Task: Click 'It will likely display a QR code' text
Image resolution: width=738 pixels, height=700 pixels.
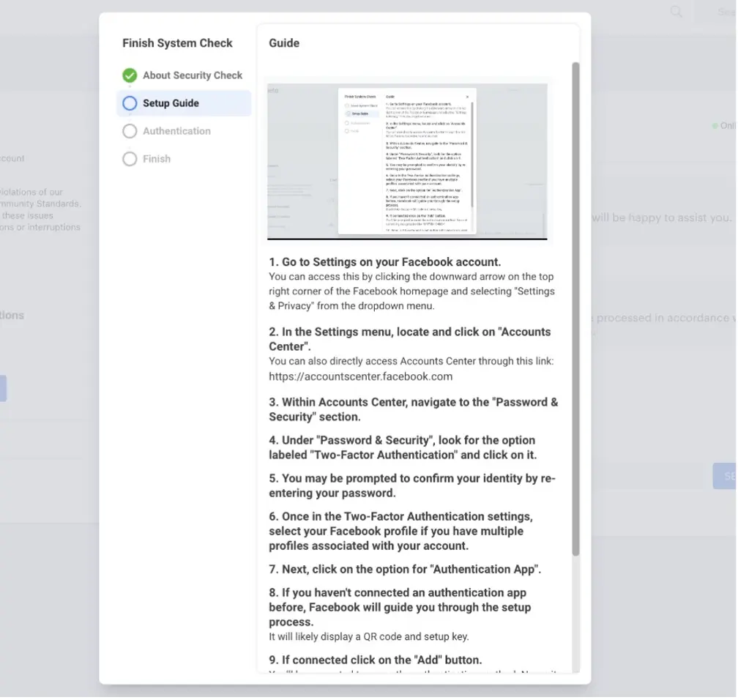Action: pos(368,637)
